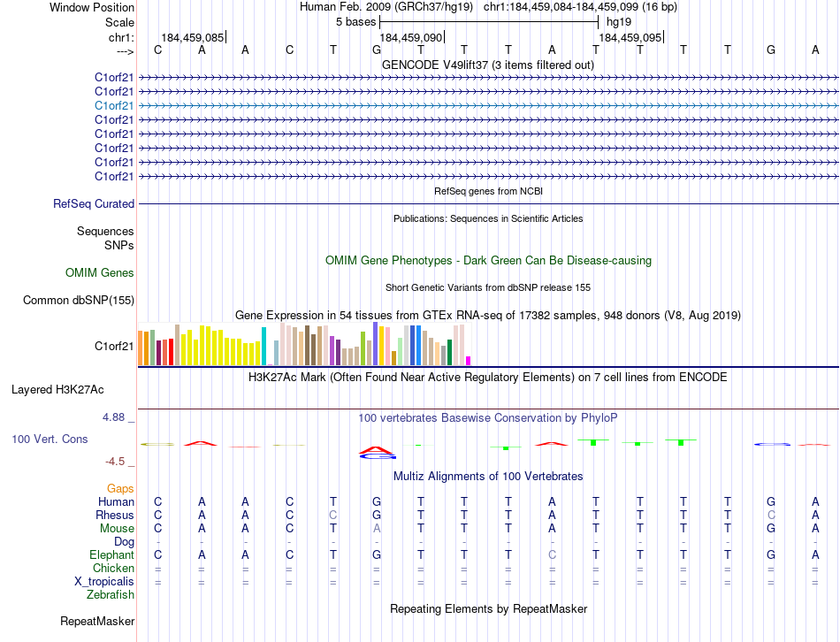Image resolution: width=840 pixels, height=642 pixels.
Task: Click coordinate label 184,459,095
Action: (630, 37)
